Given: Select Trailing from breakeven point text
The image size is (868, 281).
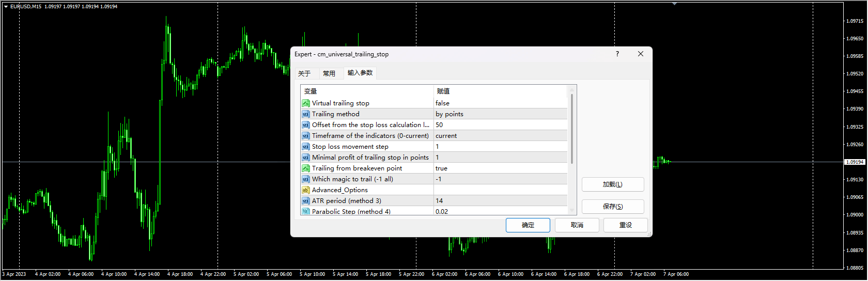Looking at the screenshot, I should point(357,168).
